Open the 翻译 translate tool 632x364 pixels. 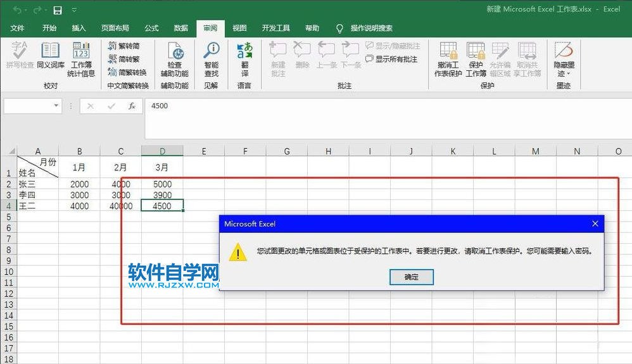point(244,60)
